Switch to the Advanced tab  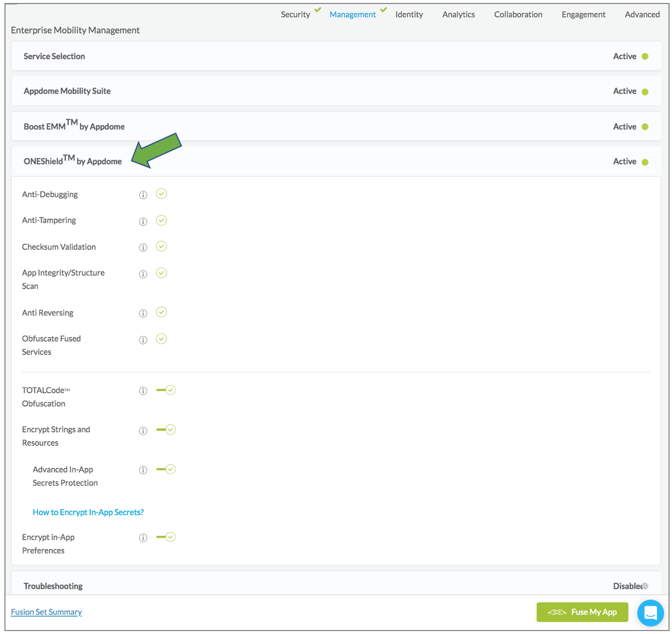(642, 14)
